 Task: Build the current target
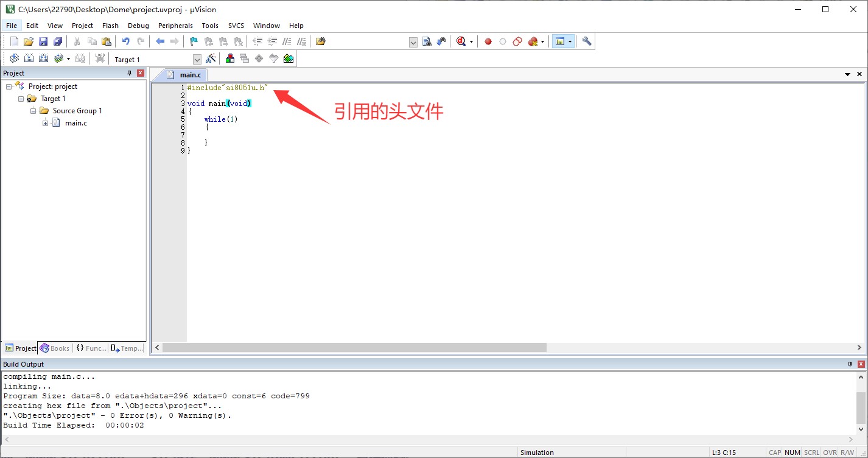pyautogui.click(x=29, y=58)
